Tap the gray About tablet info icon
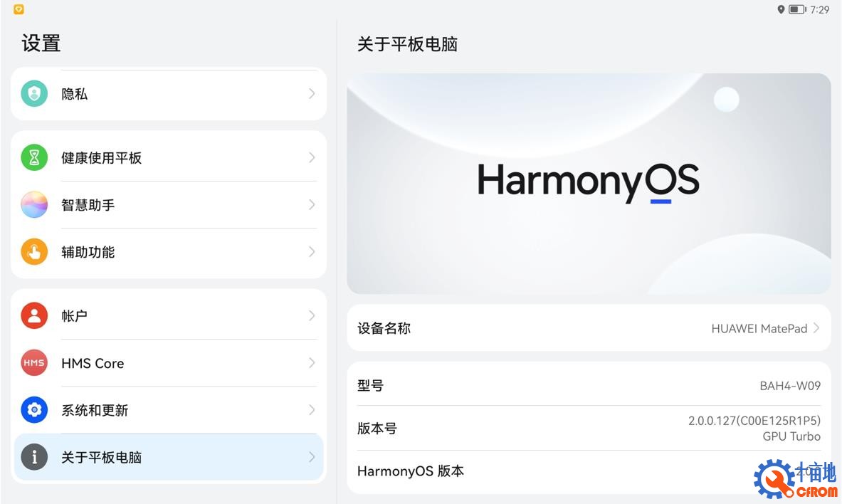 (34, 457)
